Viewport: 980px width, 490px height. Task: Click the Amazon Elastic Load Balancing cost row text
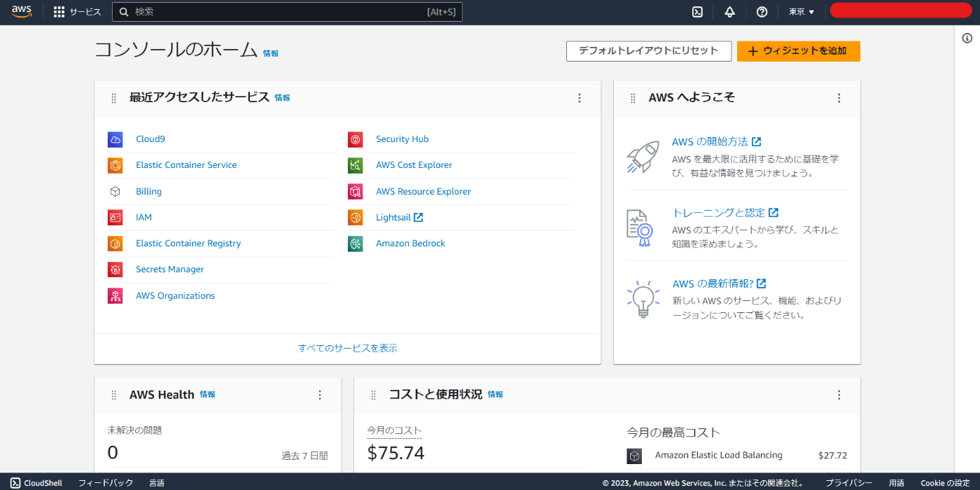click(719, 456)
